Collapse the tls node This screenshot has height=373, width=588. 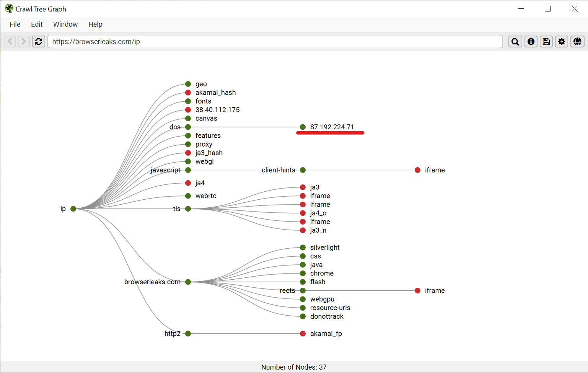point(188,209)
